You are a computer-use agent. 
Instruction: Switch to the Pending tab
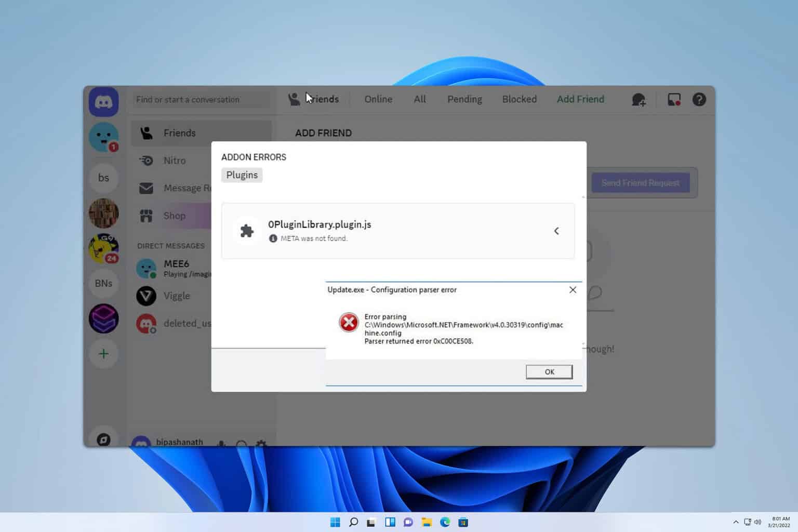click(x=464, y=99)
